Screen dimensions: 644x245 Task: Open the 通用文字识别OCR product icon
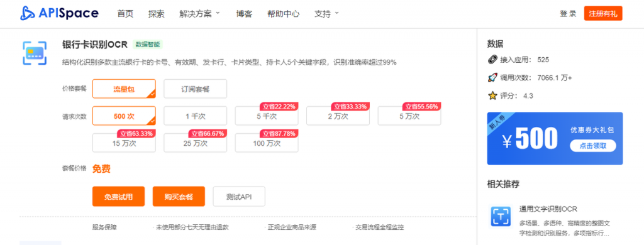pos(501,217)
